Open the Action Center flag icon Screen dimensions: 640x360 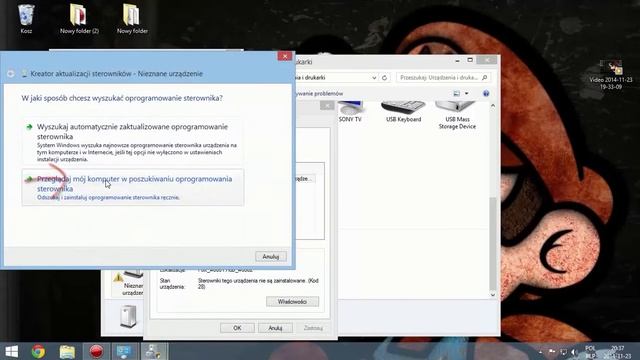(552, 351)
